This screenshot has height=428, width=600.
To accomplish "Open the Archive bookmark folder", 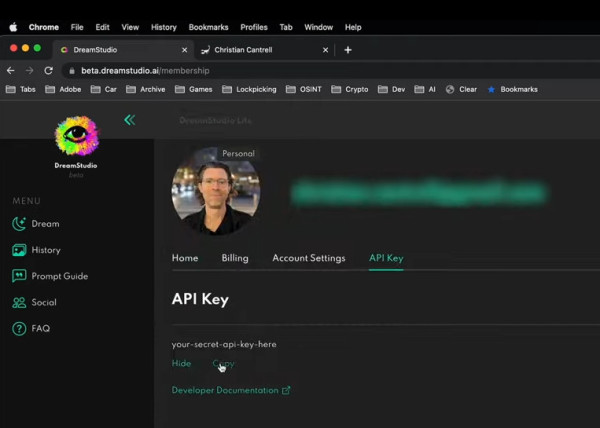I will coord(146,90).
